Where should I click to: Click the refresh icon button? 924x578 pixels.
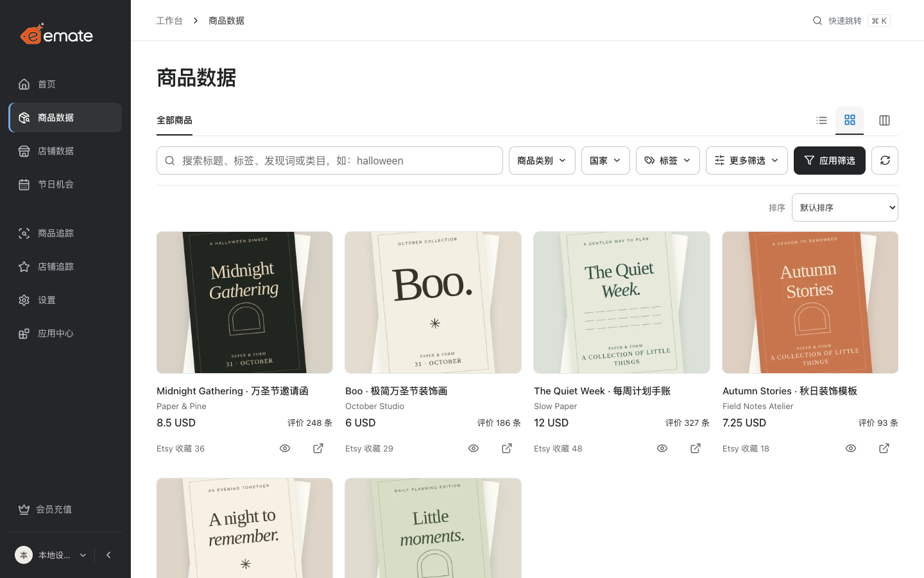pos(885,161)
